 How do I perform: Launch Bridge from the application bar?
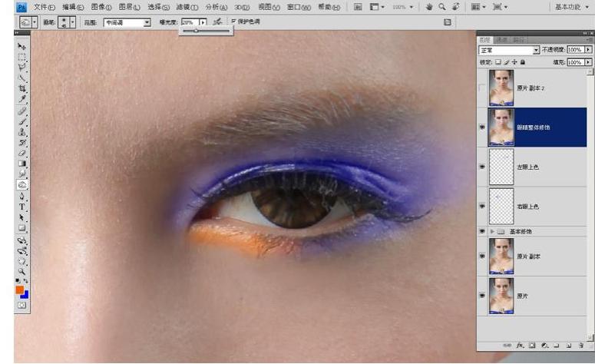coord(358,7)
